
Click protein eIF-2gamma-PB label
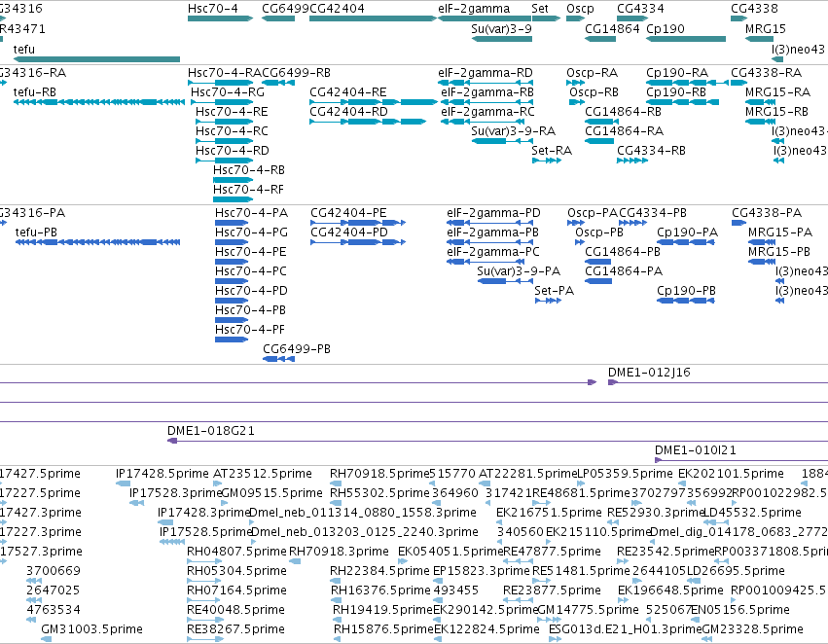(492, 233)
